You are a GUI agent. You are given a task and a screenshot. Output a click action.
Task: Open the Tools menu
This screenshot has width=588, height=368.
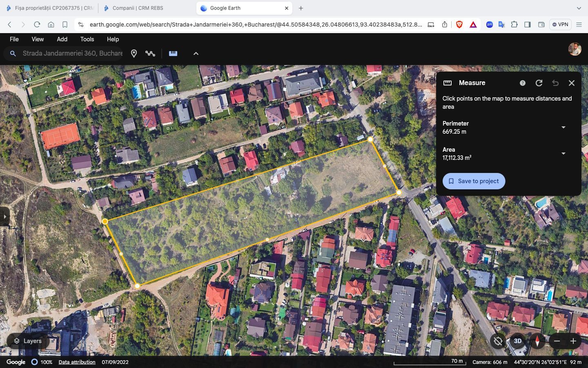87,39
